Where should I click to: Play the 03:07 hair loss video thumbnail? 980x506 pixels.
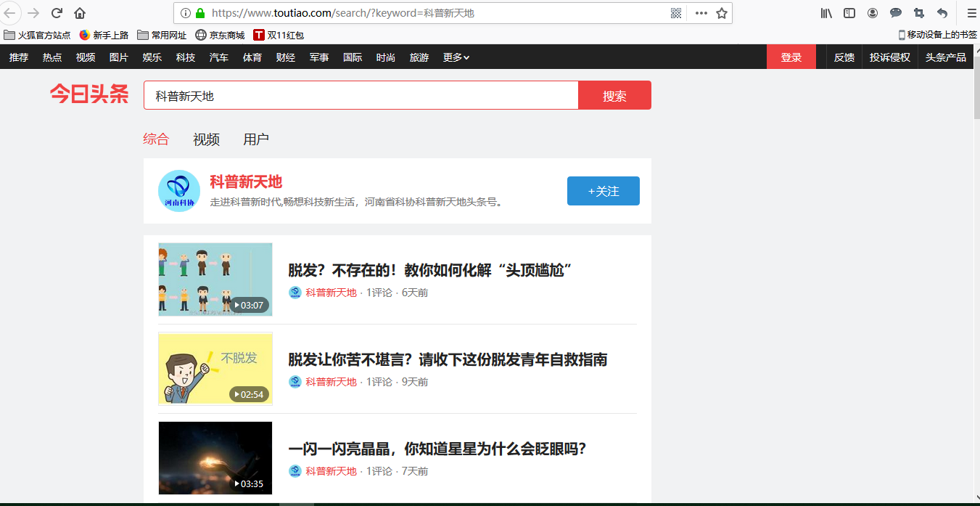pos(215,279)
